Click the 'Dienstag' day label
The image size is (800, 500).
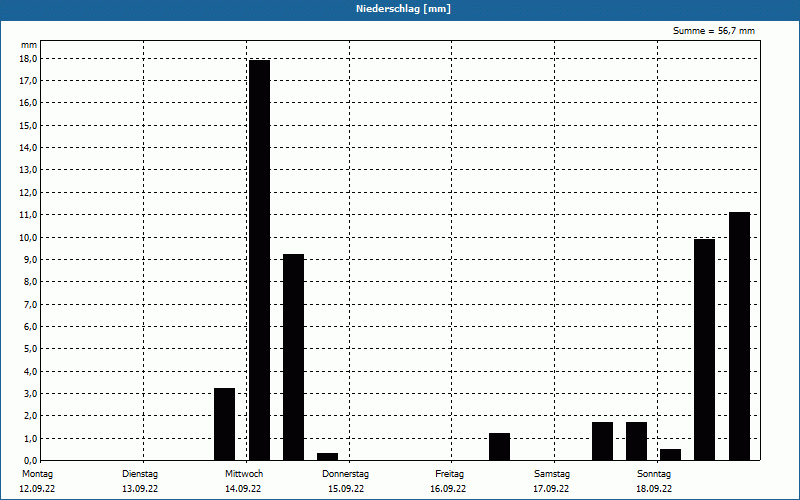point(140,474)
